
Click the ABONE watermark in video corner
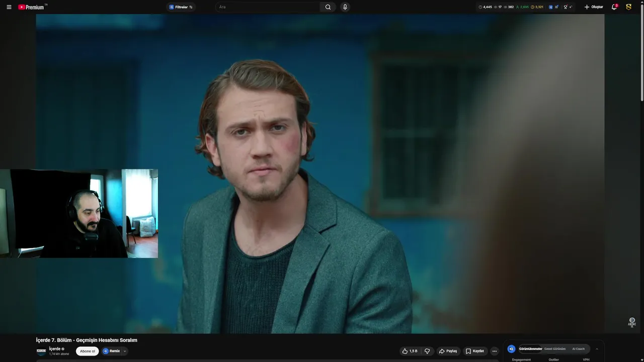point(632,322)
